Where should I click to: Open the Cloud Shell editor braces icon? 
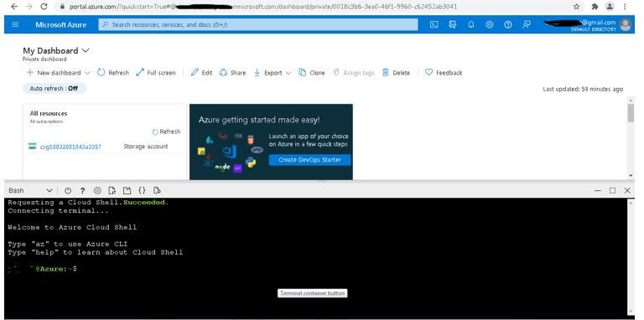coord(142,190)
